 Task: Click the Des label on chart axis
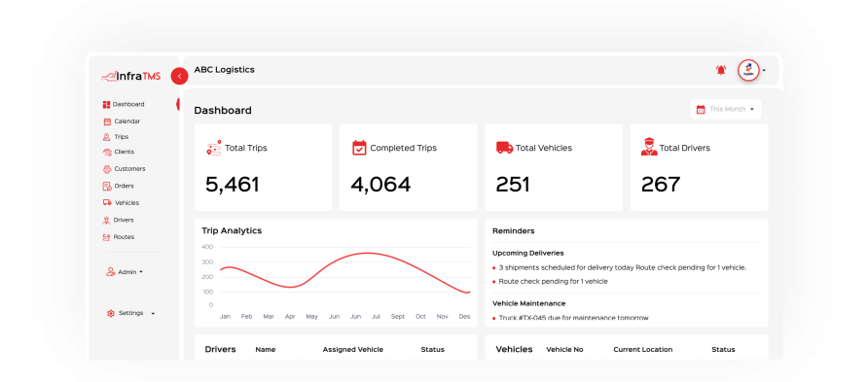pos(464,317)
